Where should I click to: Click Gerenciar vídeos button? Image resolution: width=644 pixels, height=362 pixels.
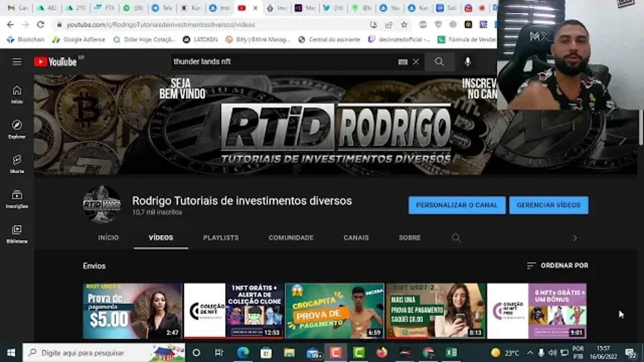click(548, 205)
